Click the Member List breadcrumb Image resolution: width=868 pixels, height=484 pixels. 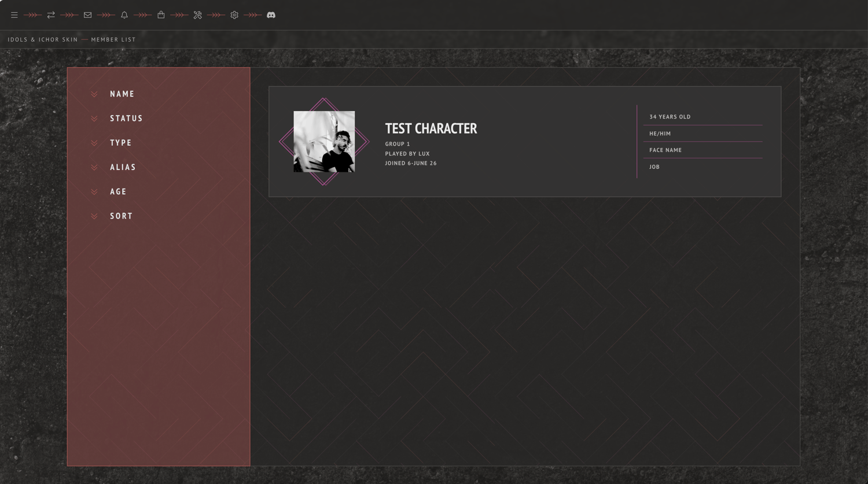point(113,39)
